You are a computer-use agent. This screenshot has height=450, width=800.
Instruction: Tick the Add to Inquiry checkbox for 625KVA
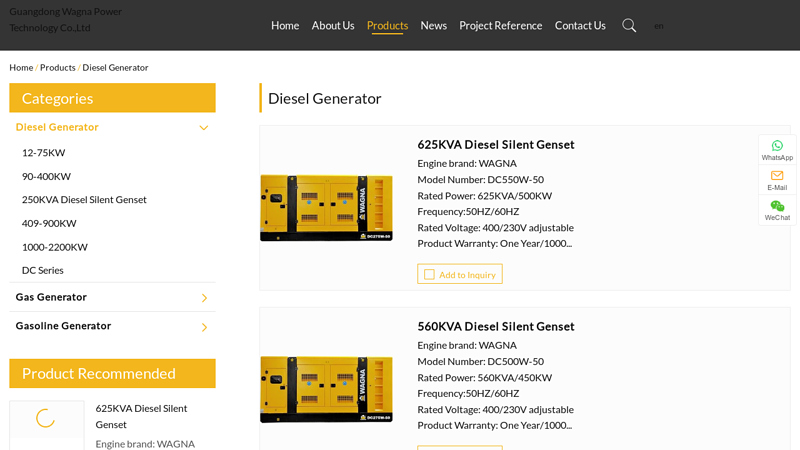coord(429,274)
